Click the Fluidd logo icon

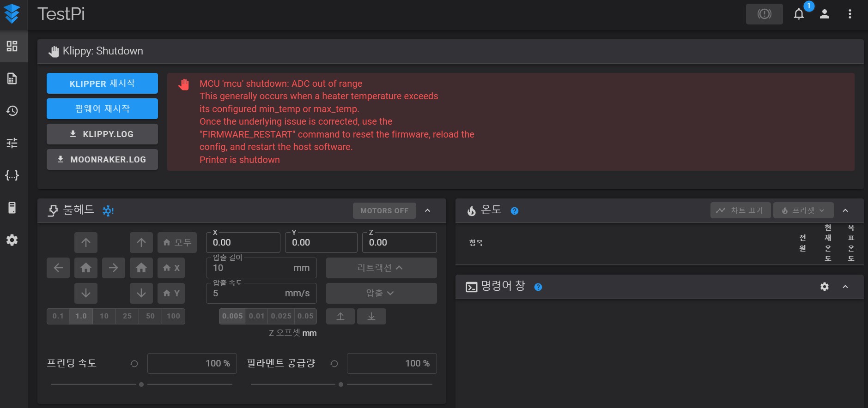12,14
